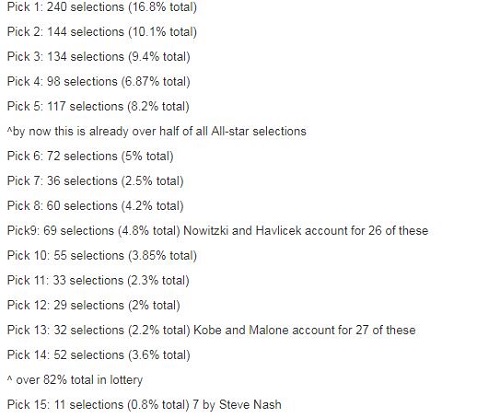This screenshot has height=418, width=500.
Task: Click the over 82% total in lottery note
Action: click(75, 380)
